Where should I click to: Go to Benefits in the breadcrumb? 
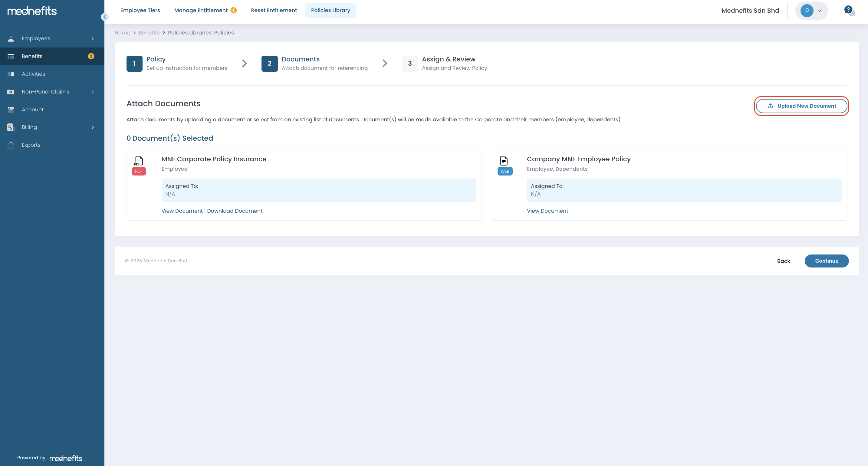[x=149, y=33]
